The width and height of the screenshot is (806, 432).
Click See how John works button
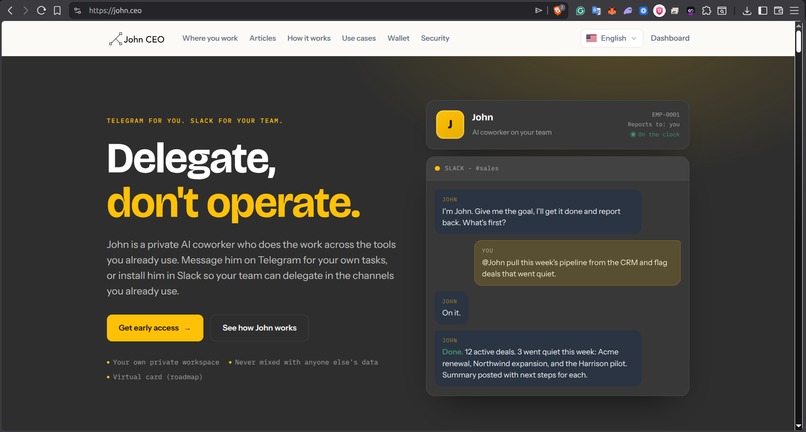(x=260, y=328)
